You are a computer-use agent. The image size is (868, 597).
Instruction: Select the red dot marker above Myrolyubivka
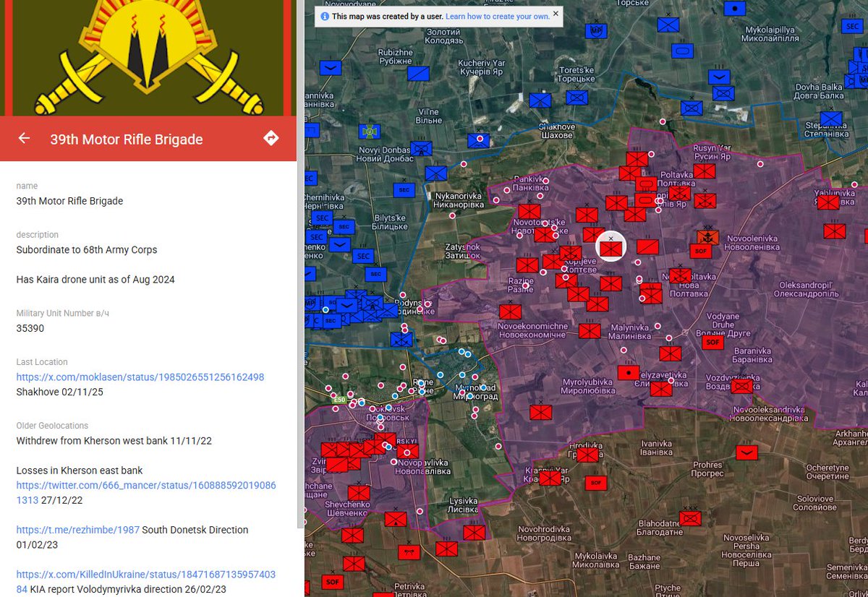tap(629, 372)
